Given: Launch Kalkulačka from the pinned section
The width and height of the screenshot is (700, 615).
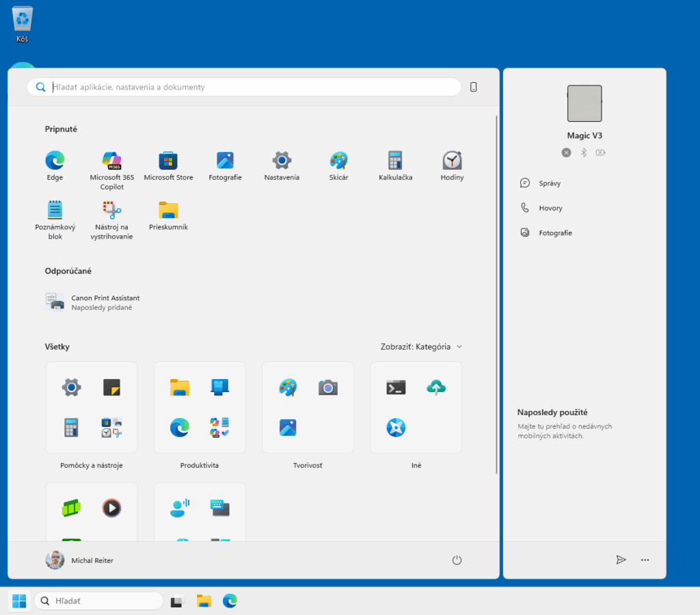Looking at the screenshot, I should tap(395, 164).
